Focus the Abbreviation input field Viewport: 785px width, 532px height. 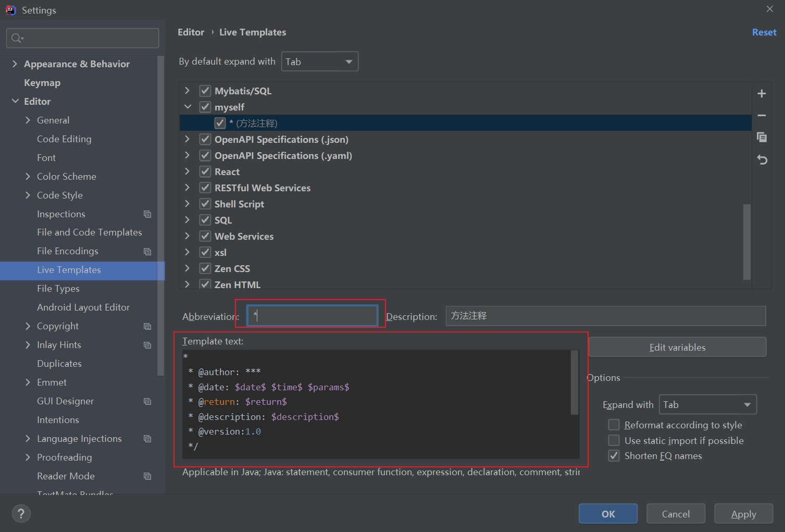pyautogui.click(x=313, y=316)
